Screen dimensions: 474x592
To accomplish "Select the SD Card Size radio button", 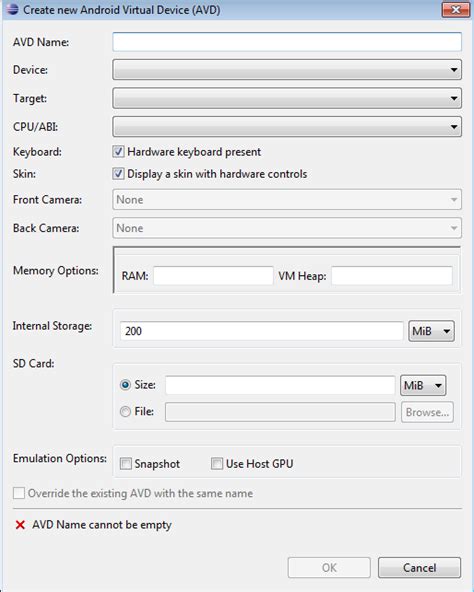I will pyautogui.click(x=125, y=385).
